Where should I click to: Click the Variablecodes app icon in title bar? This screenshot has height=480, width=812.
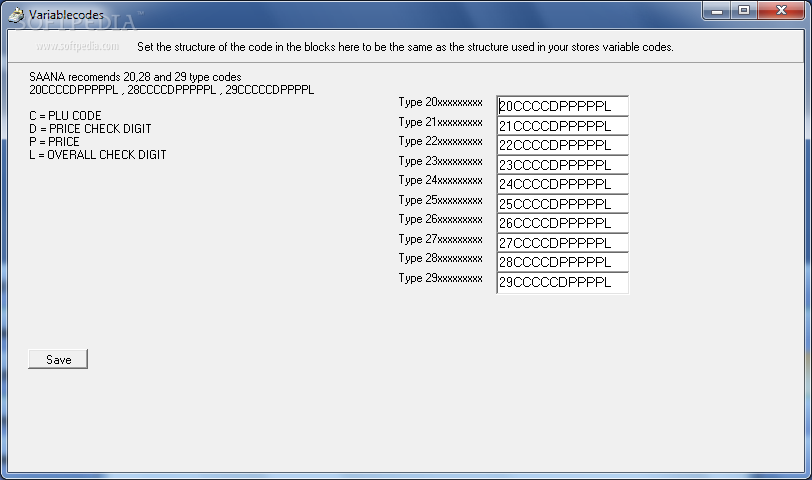pos(16,14)
